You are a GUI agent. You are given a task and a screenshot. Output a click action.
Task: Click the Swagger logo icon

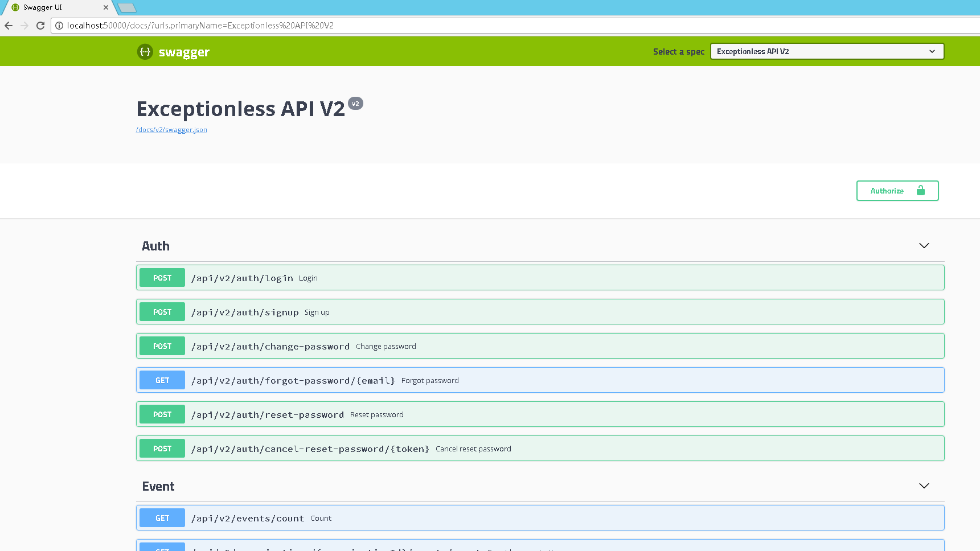tap(145, 52)
